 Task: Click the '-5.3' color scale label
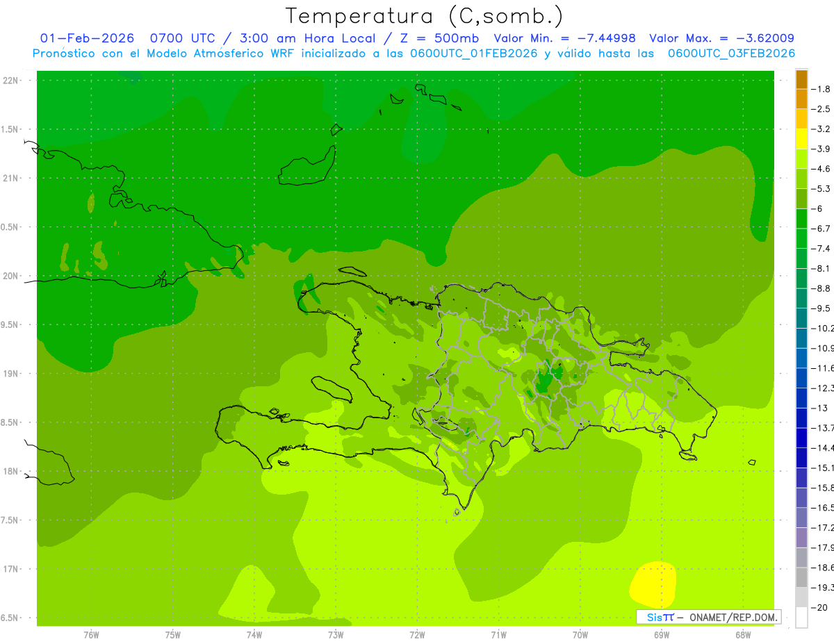(821, 189)
